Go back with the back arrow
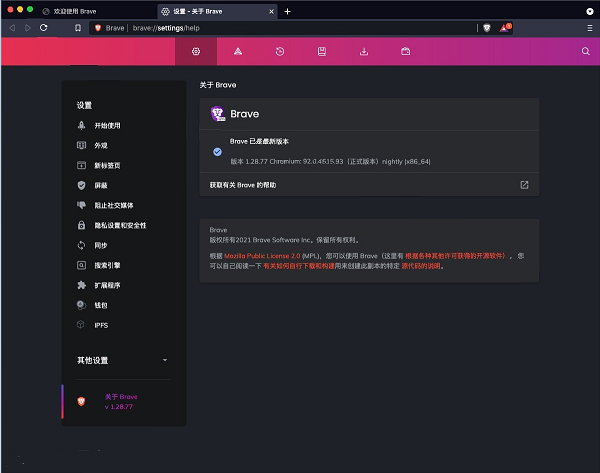The image size is (600, 473). pos(12,28)
